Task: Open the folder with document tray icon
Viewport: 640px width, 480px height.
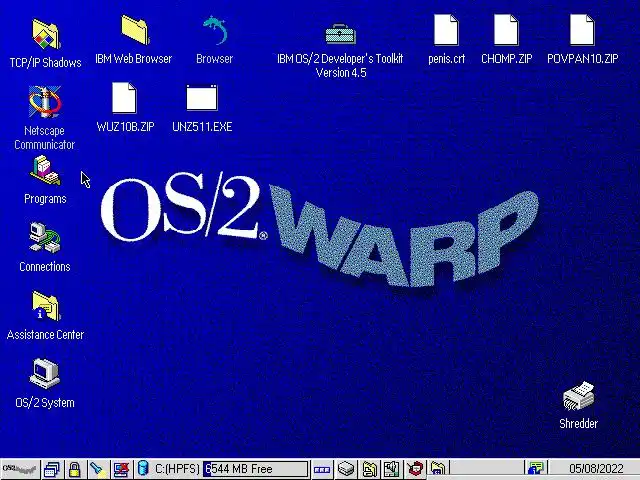Action: pyautogui.click(x=369, y=469)
